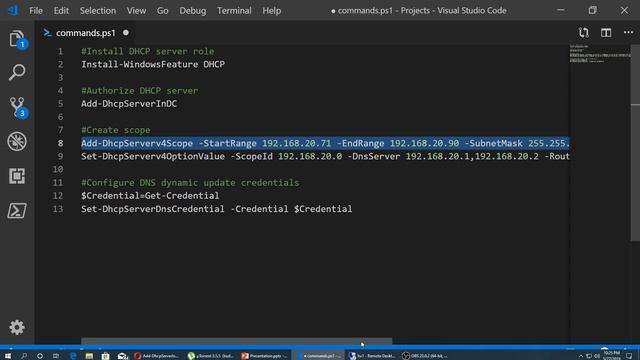
Task: Open the View menu
Action: point(136,11)
